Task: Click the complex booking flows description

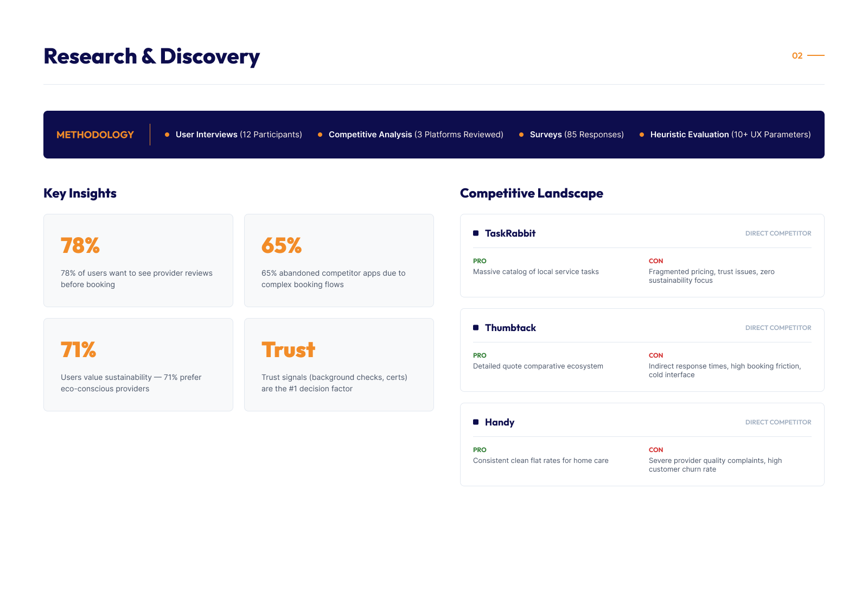Action: (334, 279)
